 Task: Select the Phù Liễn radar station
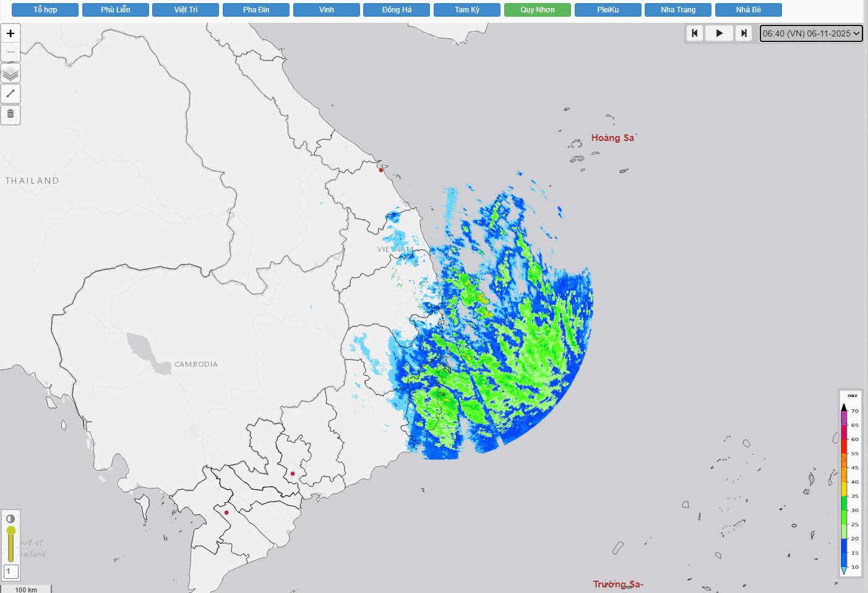[116, 10]
